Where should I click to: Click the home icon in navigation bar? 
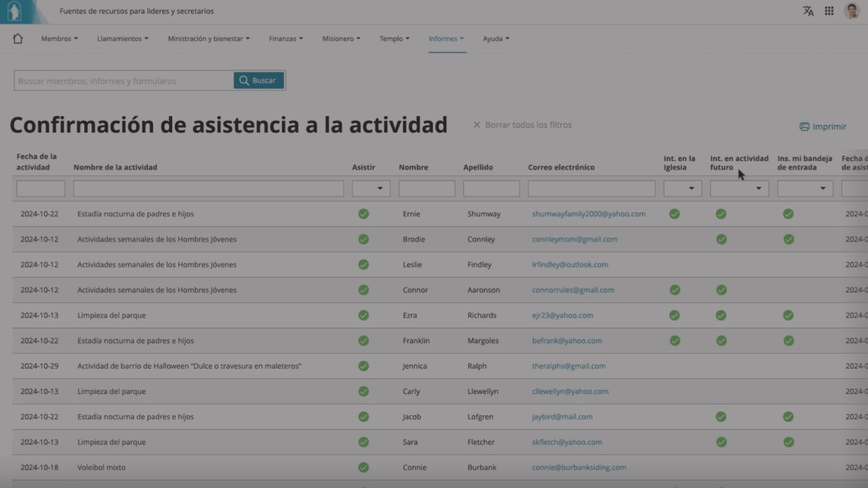[x=18, y=39]
